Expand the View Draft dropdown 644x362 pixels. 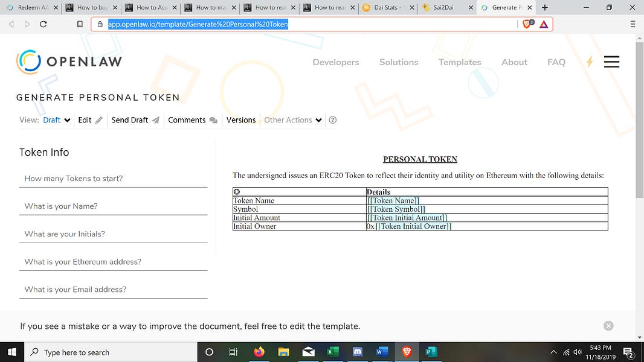pos(57,120)
